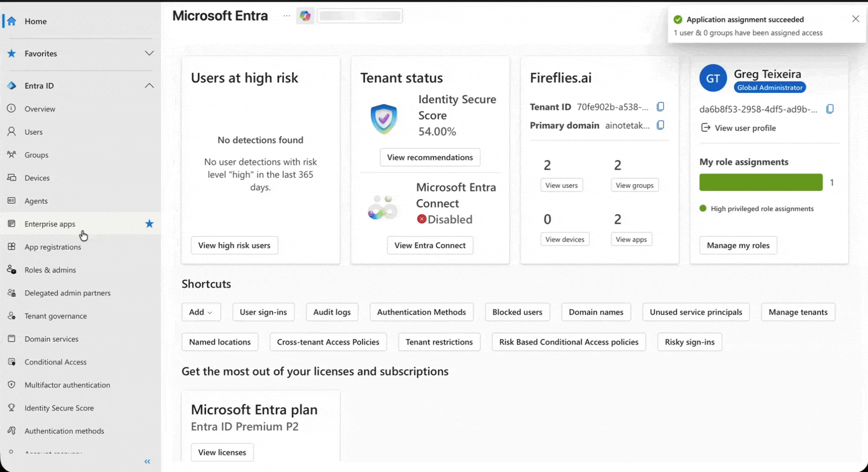Click Manage my roles button
The image size is (868, 472).
point(738,245)
